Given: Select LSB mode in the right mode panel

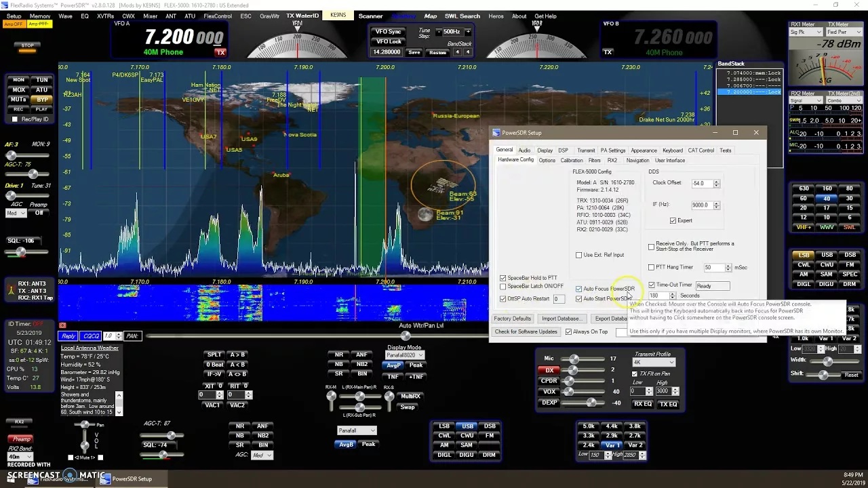Looking at the screenshot, I should [804, 256].
